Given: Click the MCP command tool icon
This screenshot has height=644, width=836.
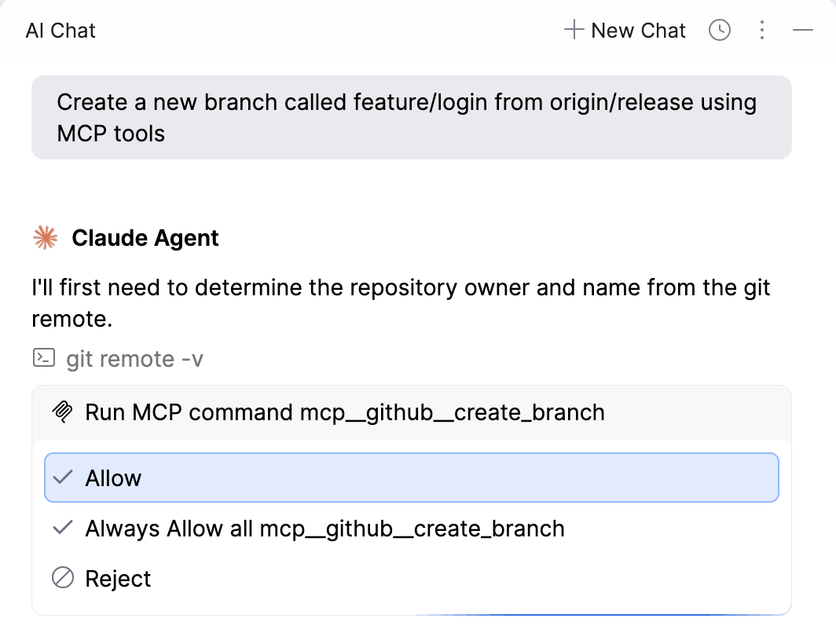Looking at the screenshot, I should click(x=62, y=412).
